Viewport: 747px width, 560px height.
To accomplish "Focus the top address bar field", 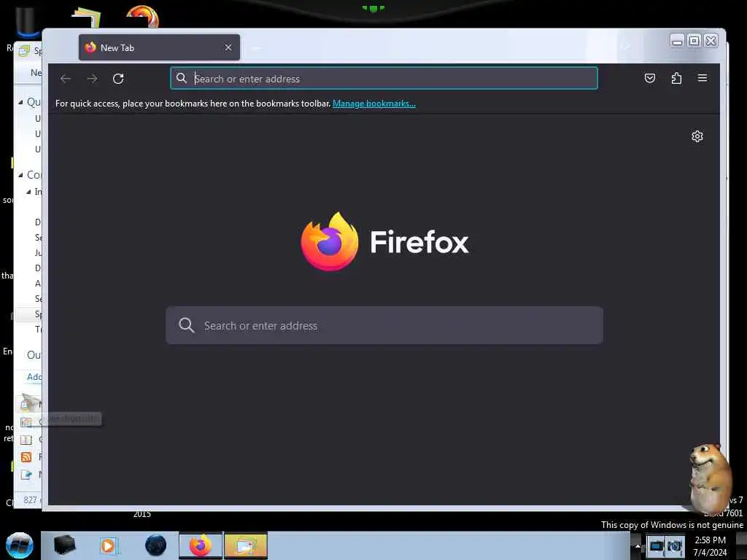I will click(x=384, y=79).
